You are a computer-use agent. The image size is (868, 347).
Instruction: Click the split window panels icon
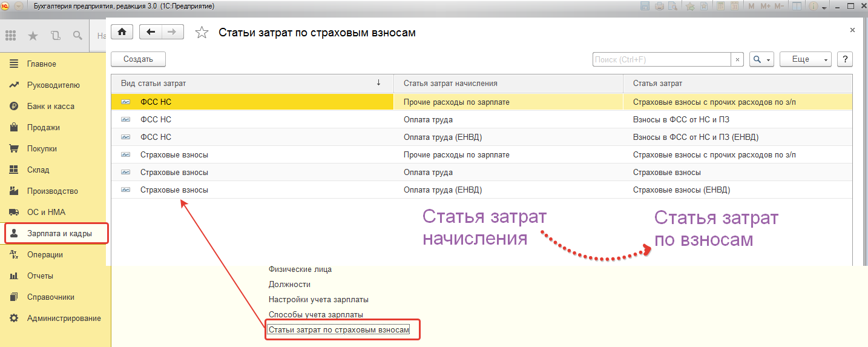(797, 6)
